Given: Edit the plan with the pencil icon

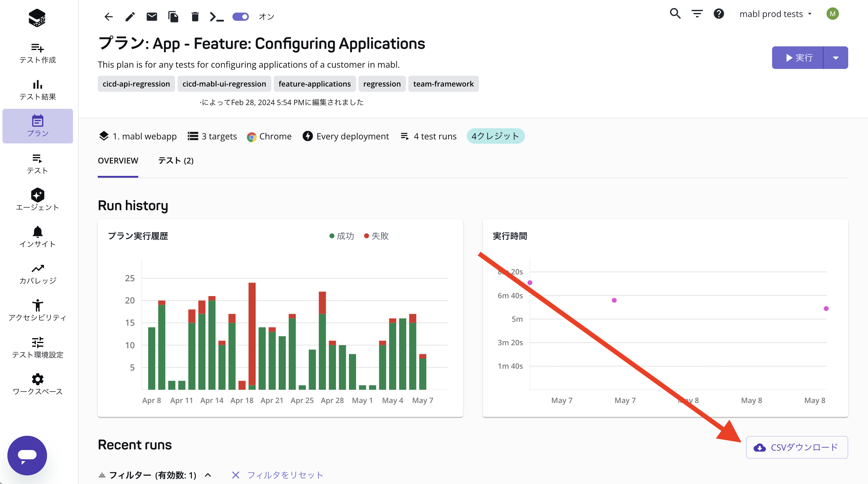Looking at the screenshot, I should tap(130, 17).
